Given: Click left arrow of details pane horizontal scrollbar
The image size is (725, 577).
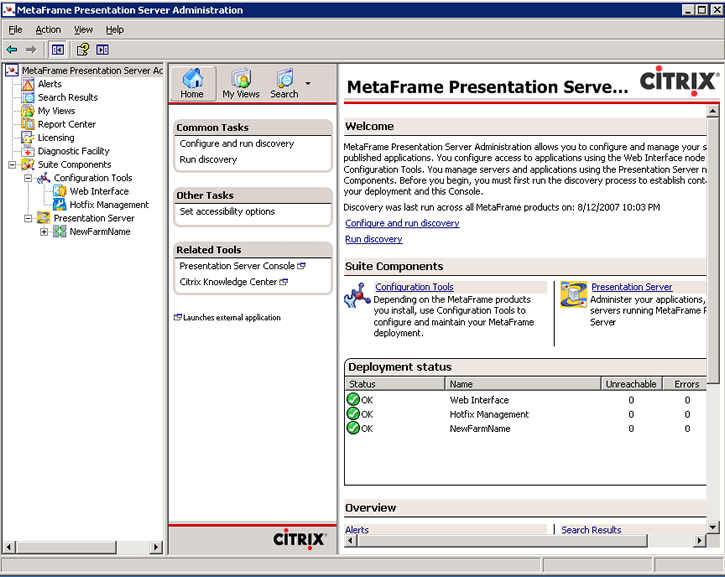Looking at the screenshot, I should click(x=350, y=540).
